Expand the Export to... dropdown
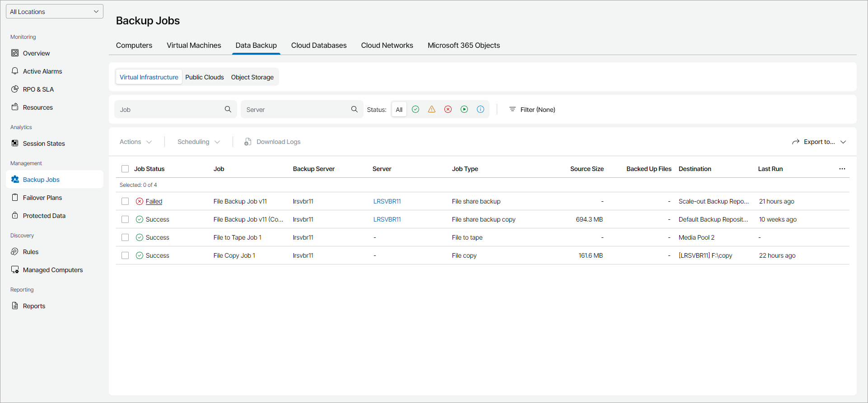 point(819,142)
